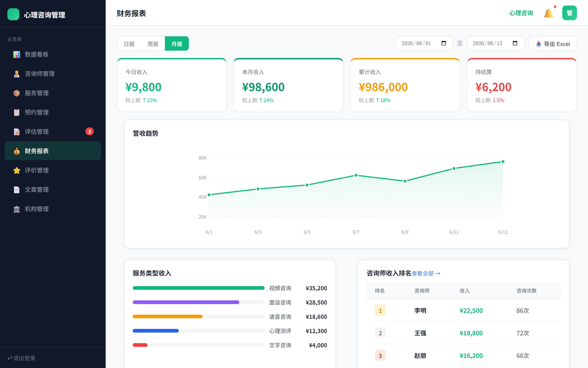
Task: Open notifications bell icon
Action: (548, 13)
